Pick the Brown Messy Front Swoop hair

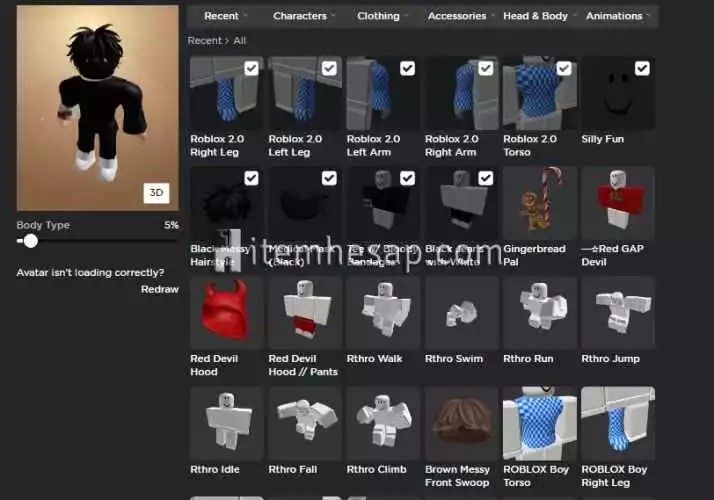click(461, 423)
